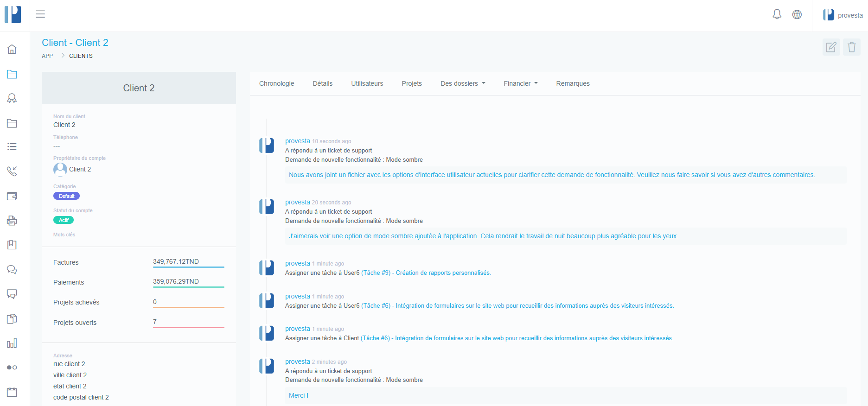Image resolution: width=868 pixels, height=406 pixels.
Task: Click the edit client pencil icon
Action: [x=831, y=47]
